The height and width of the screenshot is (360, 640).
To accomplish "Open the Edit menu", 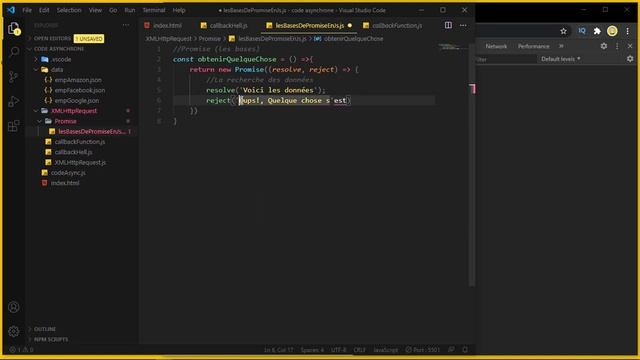I will tap(44, 10).
